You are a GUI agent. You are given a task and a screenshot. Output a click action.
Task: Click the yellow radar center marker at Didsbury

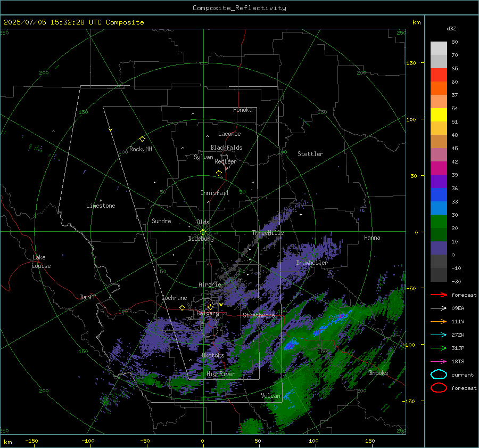point(203,232)
